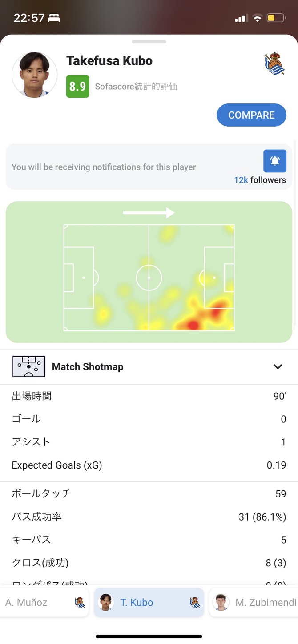Switch to the A. Muñoz player tab
The image size is (298, 644).
click(x=27, y=603)
